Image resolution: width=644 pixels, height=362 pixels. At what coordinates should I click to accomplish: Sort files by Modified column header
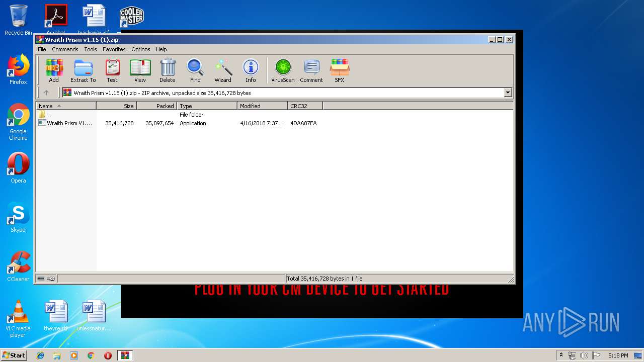pos(262,106)
